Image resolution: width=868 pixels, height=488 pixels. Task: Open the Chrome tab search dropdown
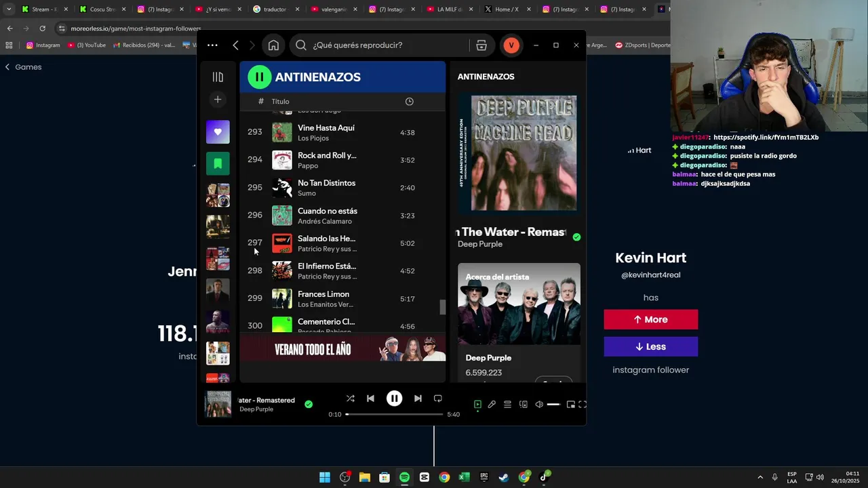point(9,9)
